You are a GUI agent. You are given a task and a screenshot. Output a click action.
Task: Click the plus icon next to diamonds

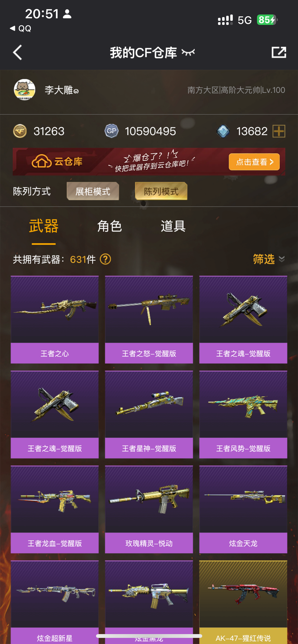tap(279, 131)
